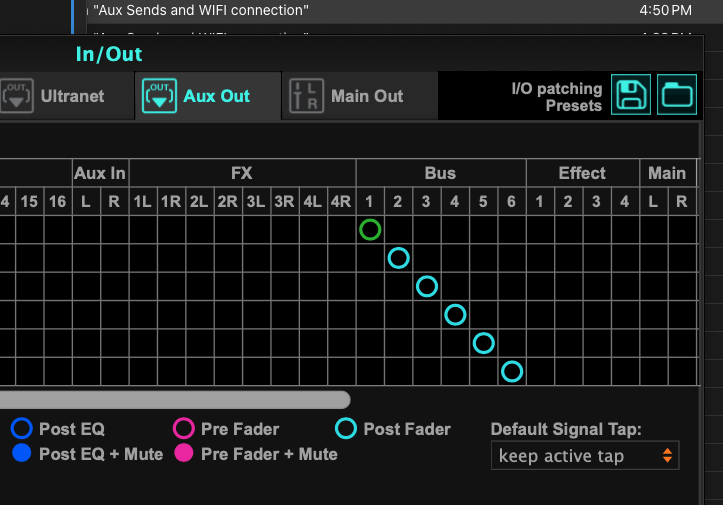The height and width of the screenshot is (505, 723).
Task: Click the Pre Fader + Mute legend dot
Action: click(x=184, y=453)
